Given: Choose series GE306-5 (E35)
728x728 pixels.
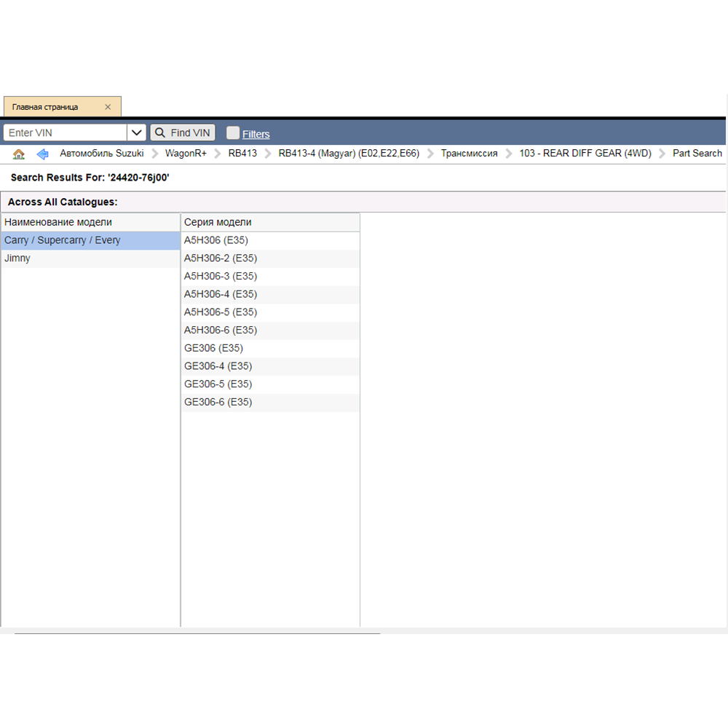Looking at the screenshot, I should [218, 384].
